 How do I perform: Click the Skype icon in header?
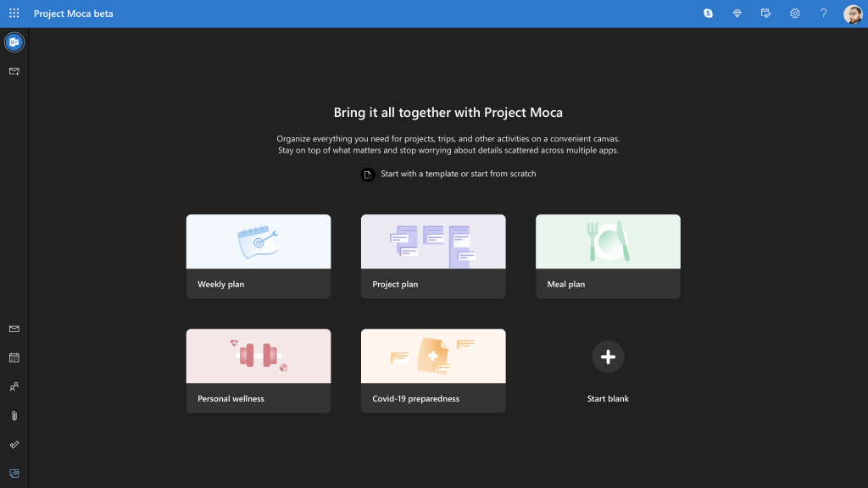coord(708,14)
